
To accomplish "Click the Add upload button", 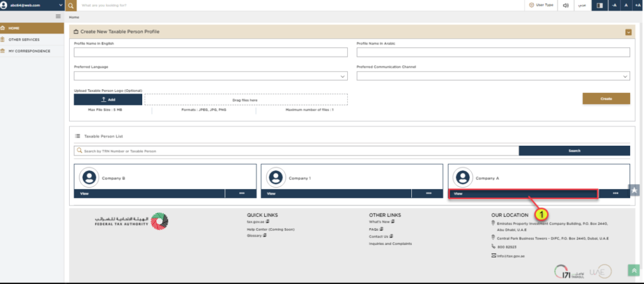I will 108,100.
